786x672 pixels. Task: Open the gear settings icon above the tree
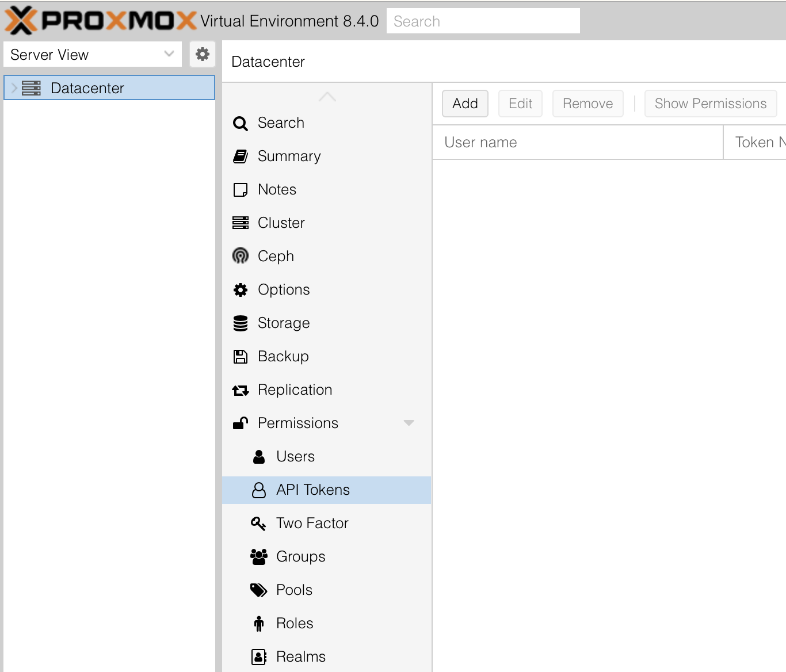tap(202, 54)
